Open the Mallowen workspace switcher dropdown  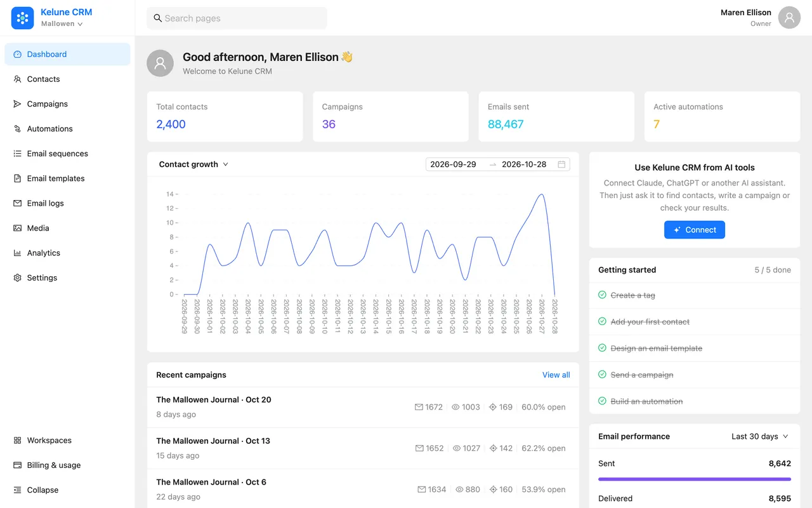pos(62,24)
